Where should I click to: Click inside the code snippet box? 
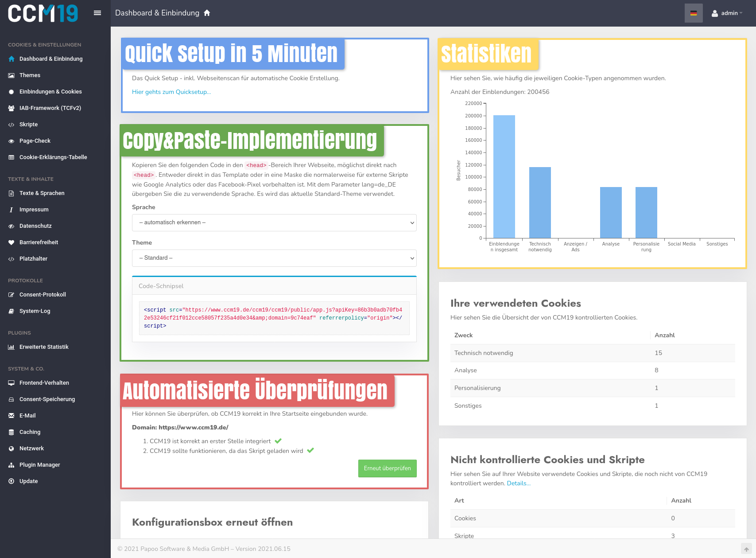pyautogui.click(x=274, y=318)
